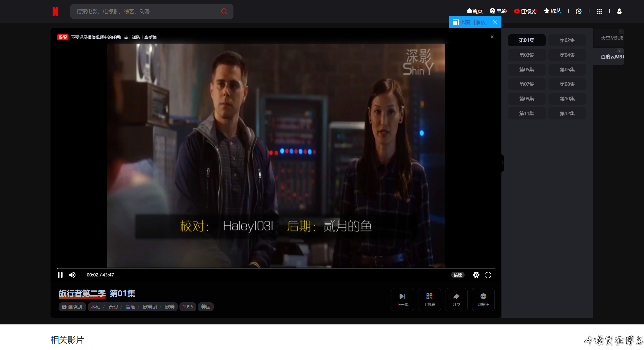Select episode 第11集

(527, 113)
